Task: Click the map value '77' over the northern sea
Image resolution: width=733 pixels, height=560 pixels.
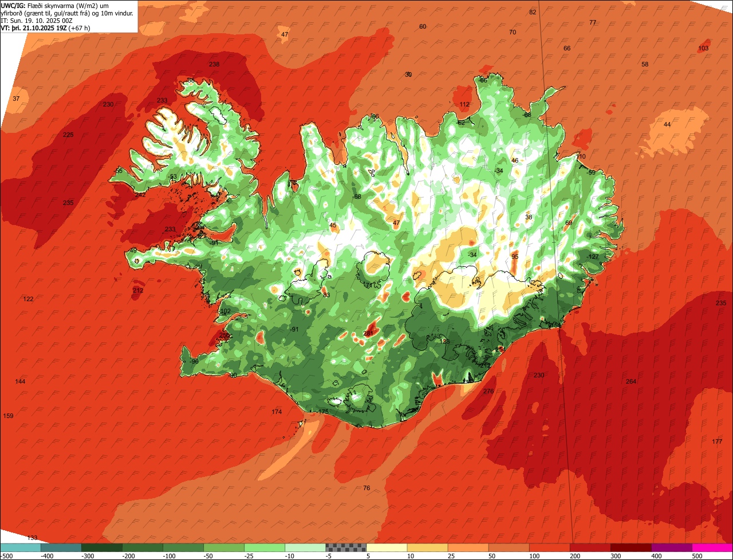Action: click(x=593, y=23)
